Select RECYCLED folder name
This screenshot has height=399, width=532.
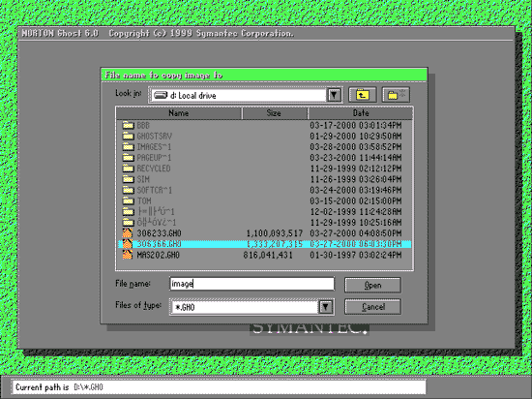click(154, 169)
